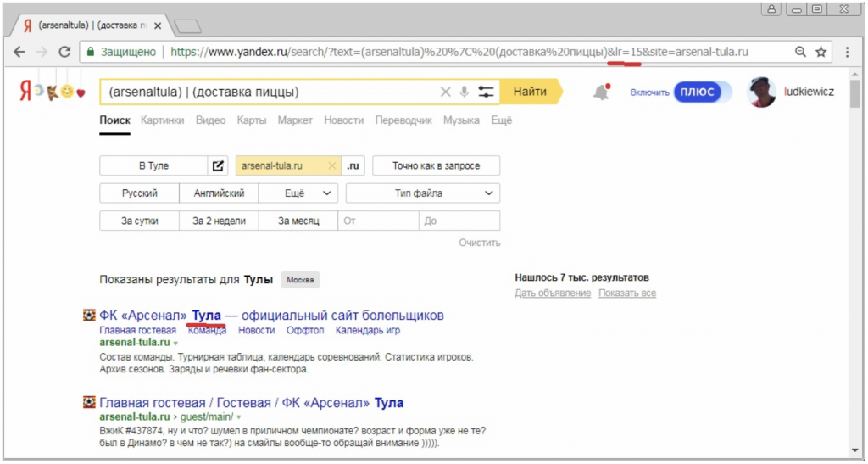Click the green padlock secure icon

90,52
